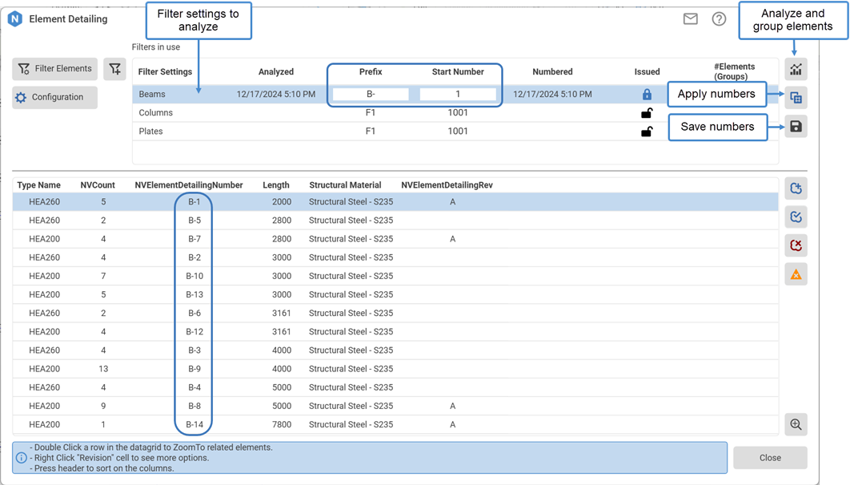Click the add filter funnel-plus icon
Image resolution: width=850 pixels, height=485 pixels.
point(115,69)
